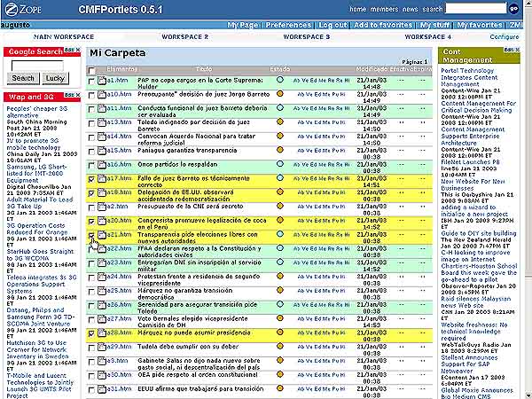
Task: Click the Estado column header
Action: 280,69
